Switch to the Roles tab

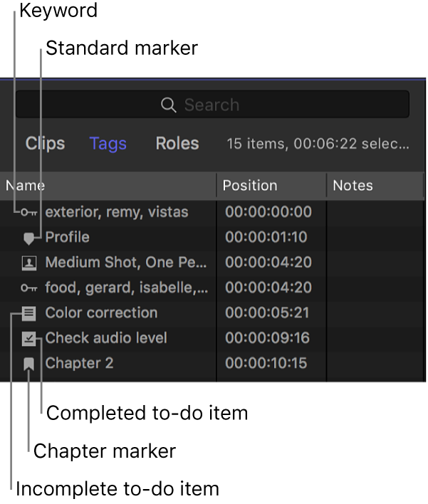177,144
